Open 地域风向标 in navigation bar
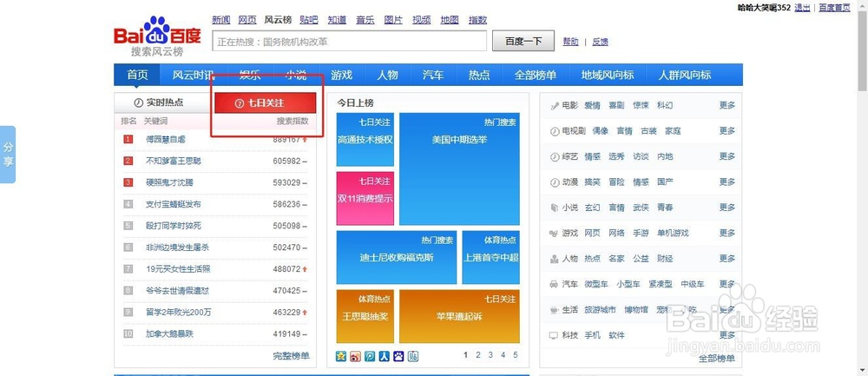Screen dimensions: 868x376 (x=608, y=75)
